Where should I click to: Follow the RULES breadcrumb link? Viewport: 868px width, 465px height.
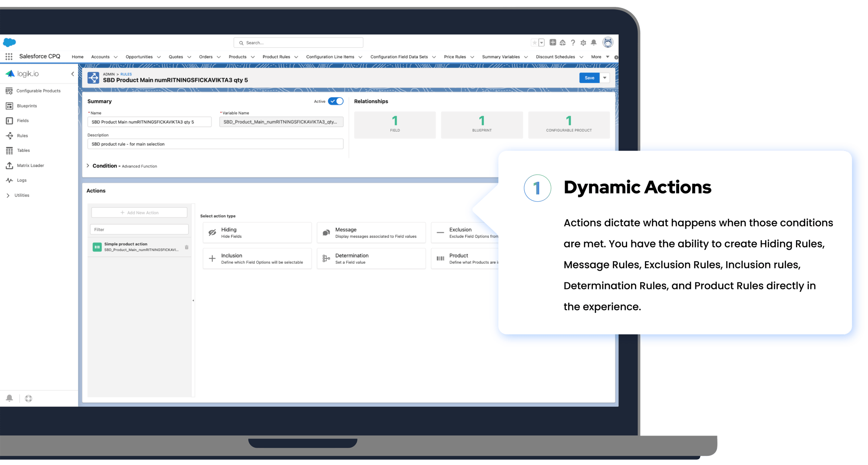coord(126,74)
